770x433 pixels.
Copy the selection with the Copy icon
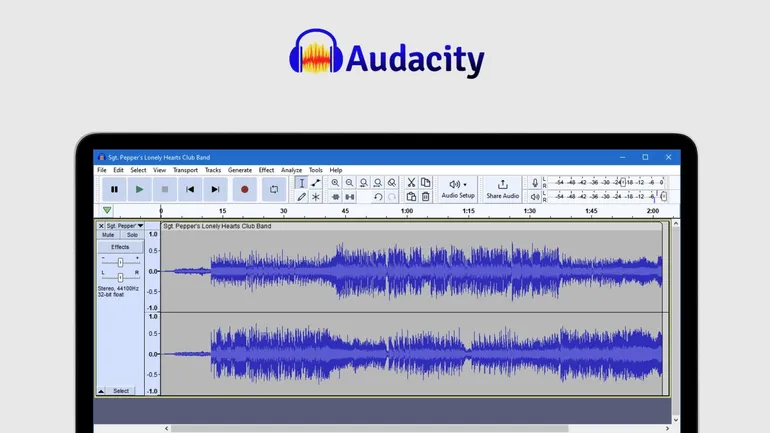point(425,183)
